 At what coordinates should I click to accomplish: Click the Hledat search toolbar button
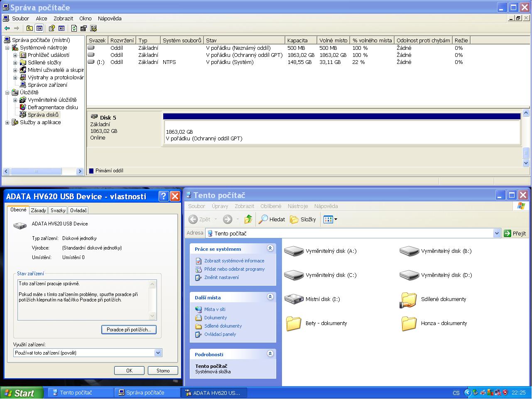(272, 219)
